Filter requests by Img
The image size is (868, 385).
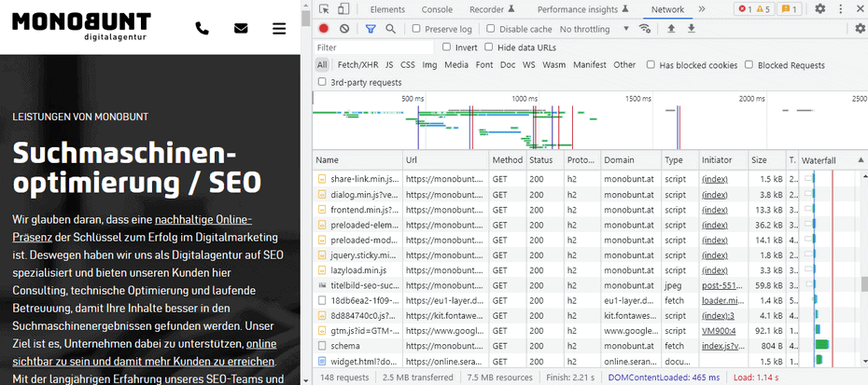pyautogui.click(x=429, y=64)
